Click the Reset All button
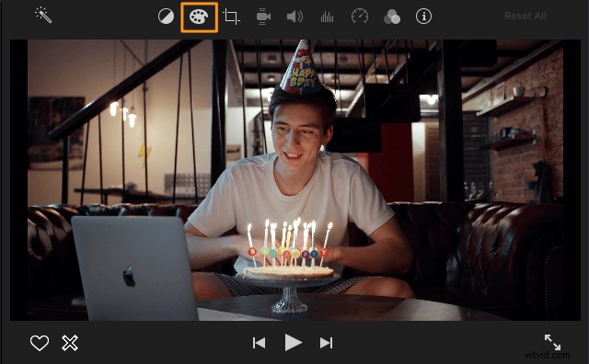 click(x=525, y=17)
